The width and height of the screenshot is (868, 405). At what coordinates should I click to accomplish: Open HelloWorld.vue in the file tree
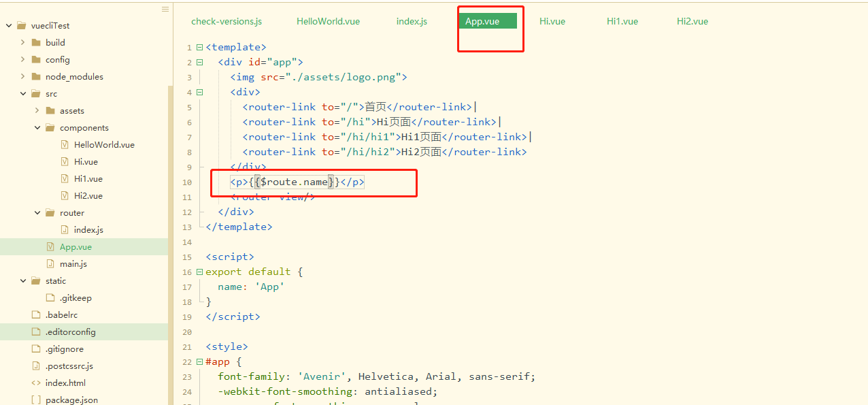[104, 144]
